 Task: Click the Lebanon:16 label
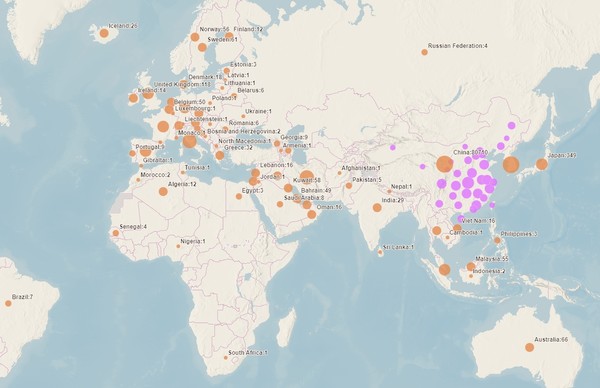276,165
